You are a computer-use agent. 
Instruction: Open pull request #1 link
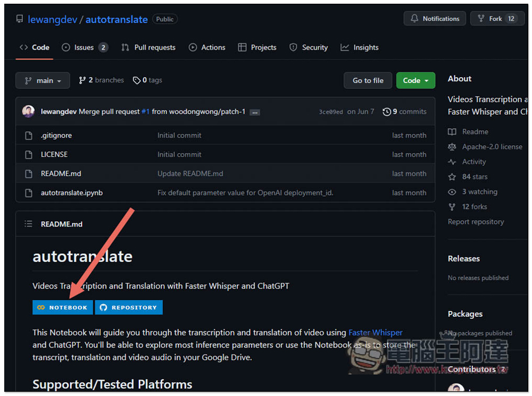coord(146,112)
